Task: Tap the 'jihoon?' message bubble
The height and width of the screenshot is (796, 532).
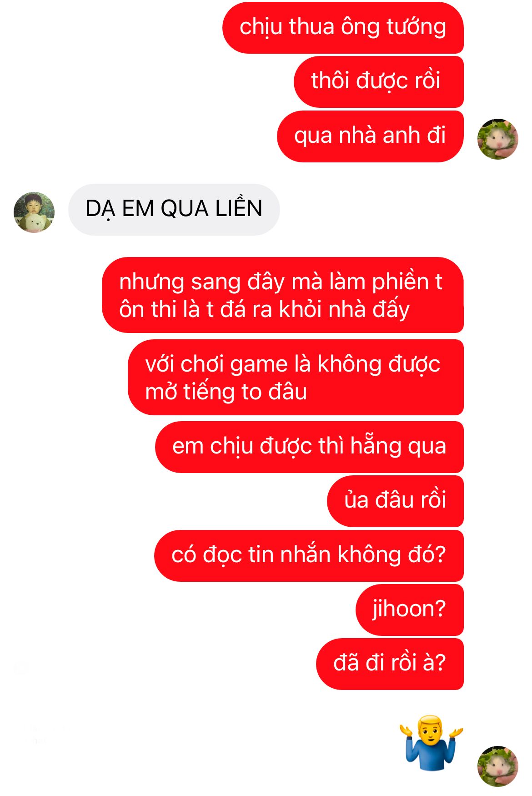Action: [x=410, y=610]
